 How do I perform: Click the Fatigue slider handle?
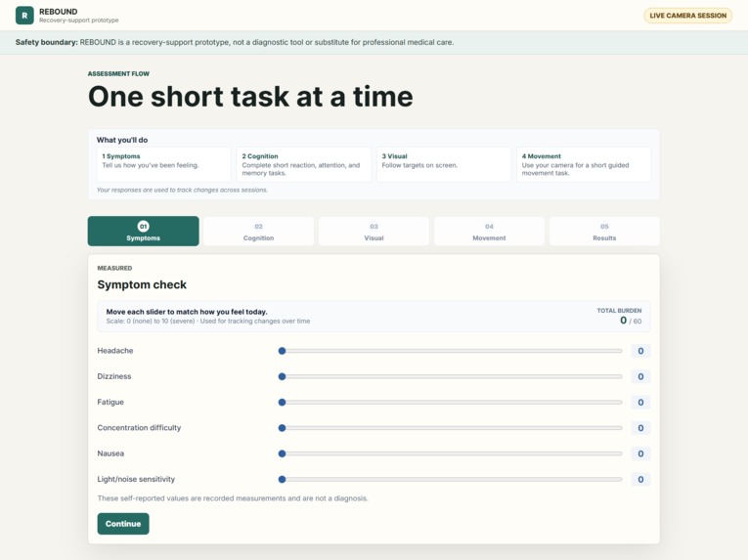[282, 403]
